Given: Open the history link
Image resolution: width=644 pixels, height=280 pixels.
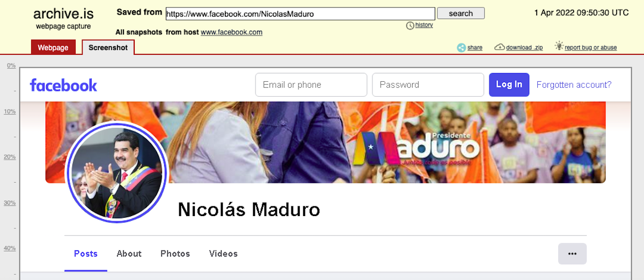Looking at the screenshot, I should (424, 25).
